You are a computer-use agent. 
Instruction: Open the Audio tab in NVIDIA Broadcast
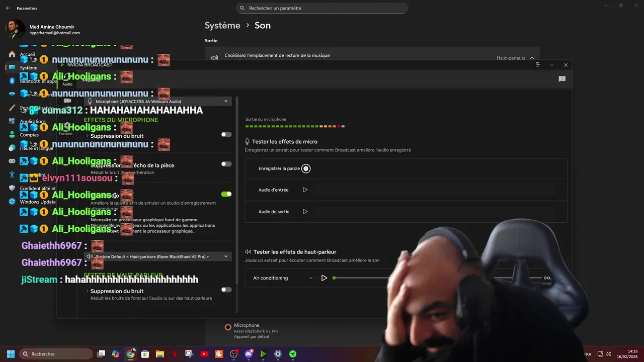click(x=67, y=79)
